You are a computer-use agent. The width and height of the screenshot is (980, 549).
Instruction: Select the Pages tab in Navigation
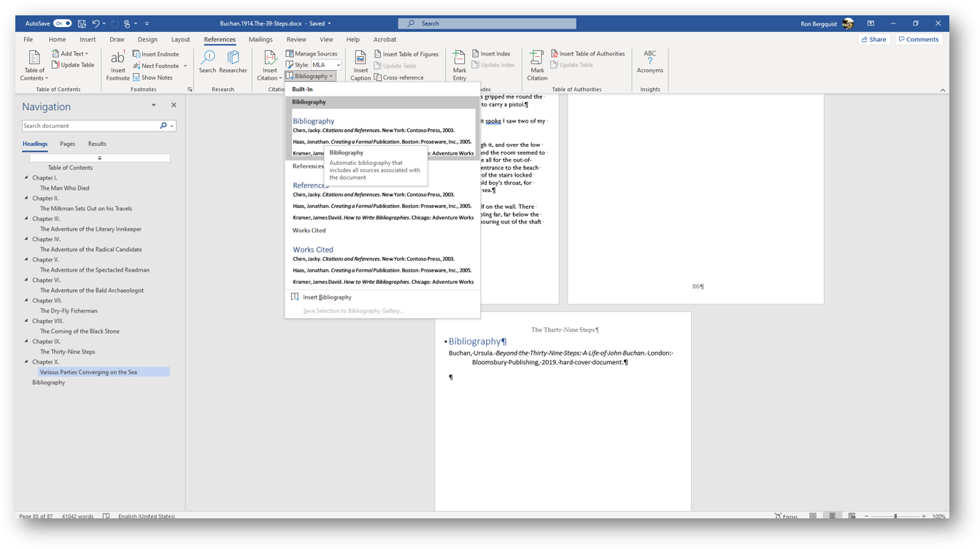tap(67, 144)
